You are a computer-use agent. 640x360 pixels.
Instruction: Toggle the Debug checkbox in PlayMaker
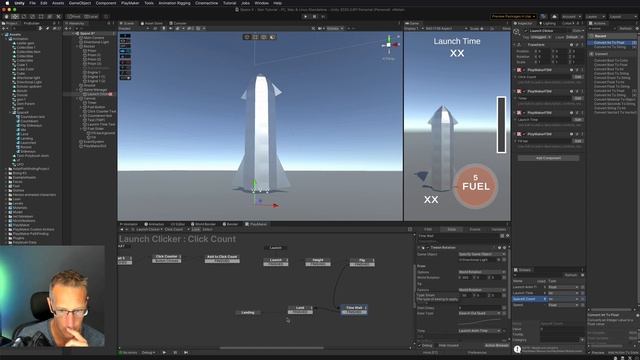420,346
